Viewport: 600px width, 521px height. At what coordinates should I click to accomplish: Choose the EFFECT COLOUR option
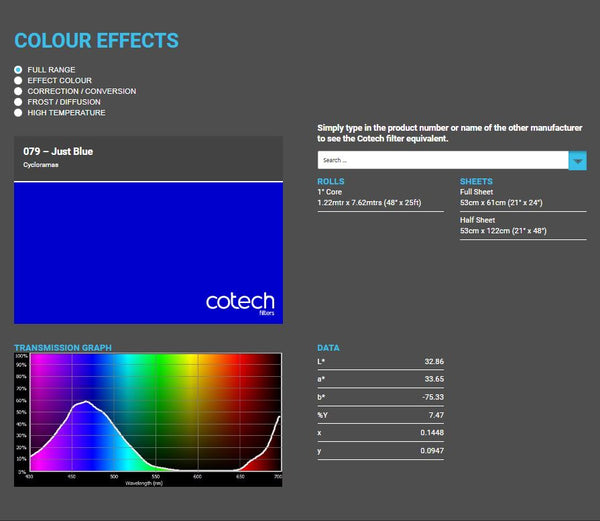click(18, 81)
